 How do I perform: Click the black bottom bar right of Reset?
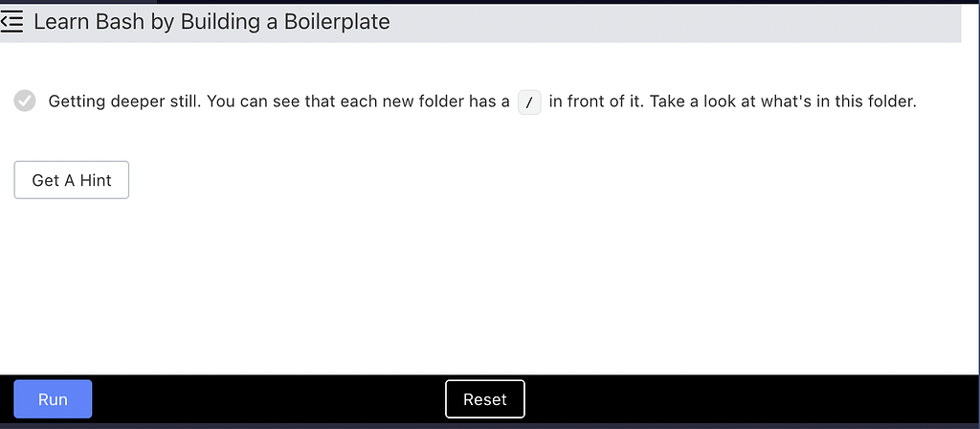[x=750, y=399]
